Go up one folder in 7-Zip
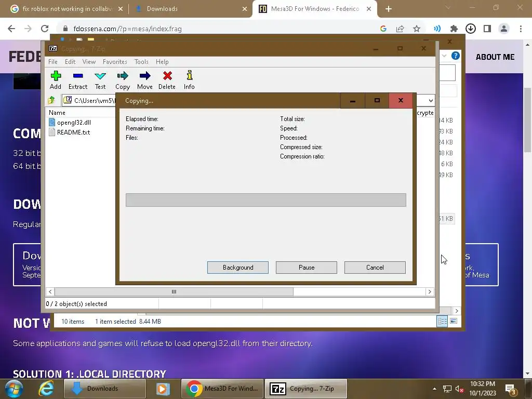Viewport: 532px width, 399px height. 51,100
